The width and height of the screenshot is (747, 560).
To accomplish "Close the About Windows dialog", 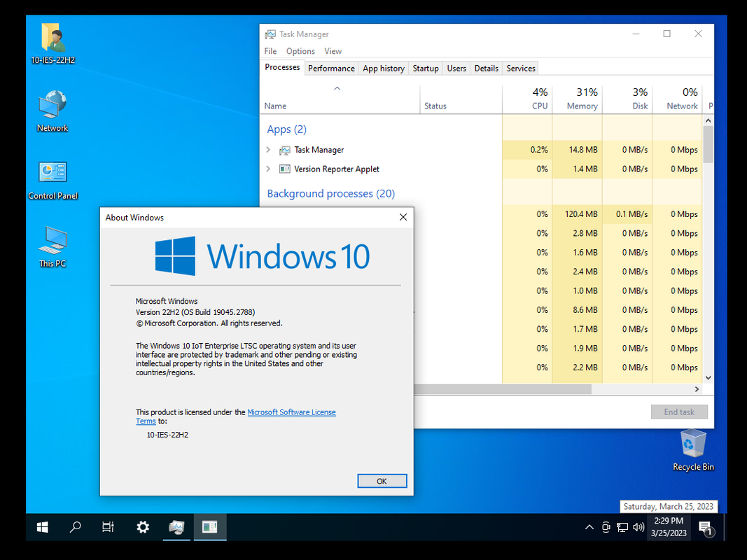I will (403, 217).
